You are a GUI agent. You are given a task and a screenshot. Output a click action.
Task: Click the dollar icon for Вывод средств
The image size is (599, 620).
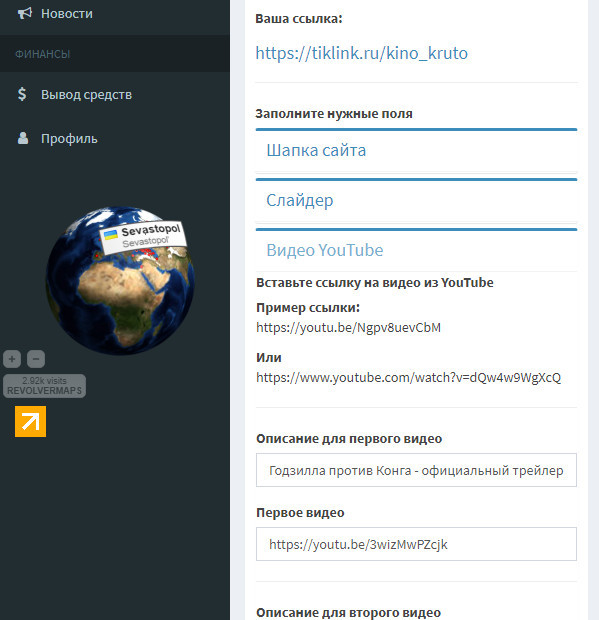[22, 94]
